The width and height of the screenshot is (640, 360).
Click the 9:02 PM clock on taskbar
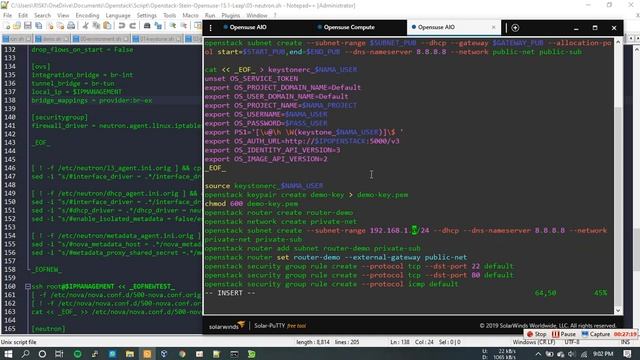coord(603,354)
